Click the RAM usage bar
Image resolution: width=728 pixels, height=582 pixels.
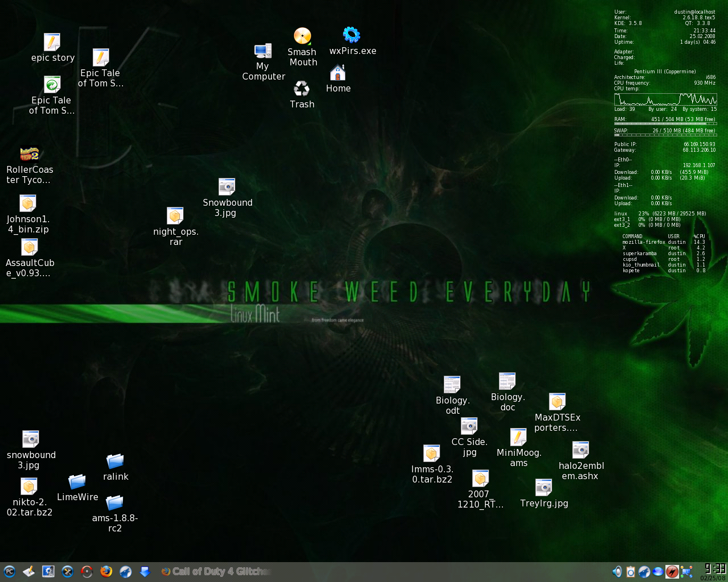pos(665,123)
